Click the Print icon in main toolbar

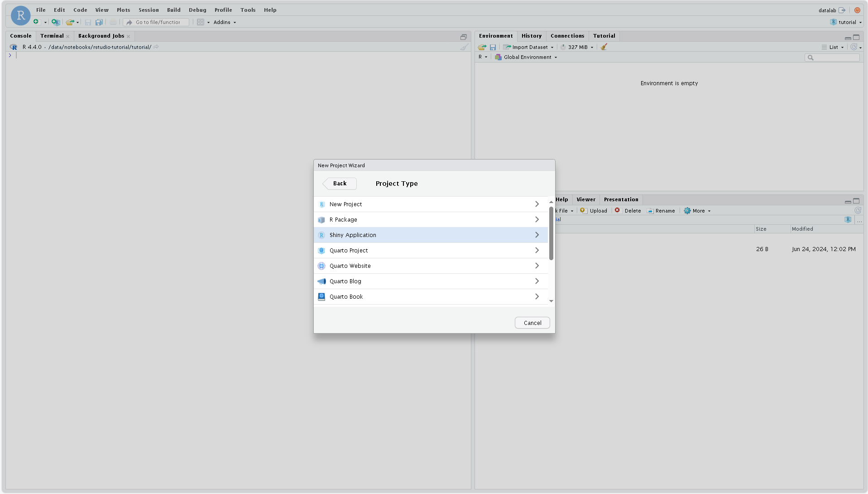(113, 22)
